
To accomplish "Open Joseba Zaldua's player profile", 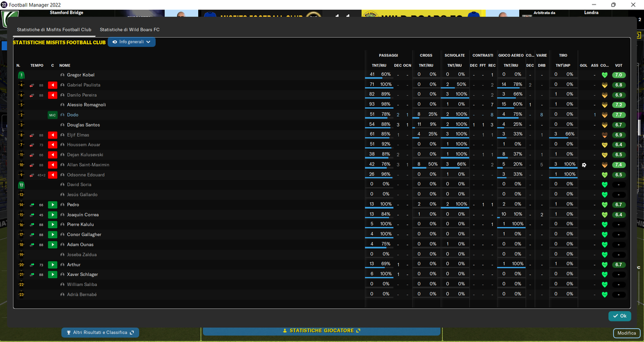I will pyautogui.click(x=82, y=254).
